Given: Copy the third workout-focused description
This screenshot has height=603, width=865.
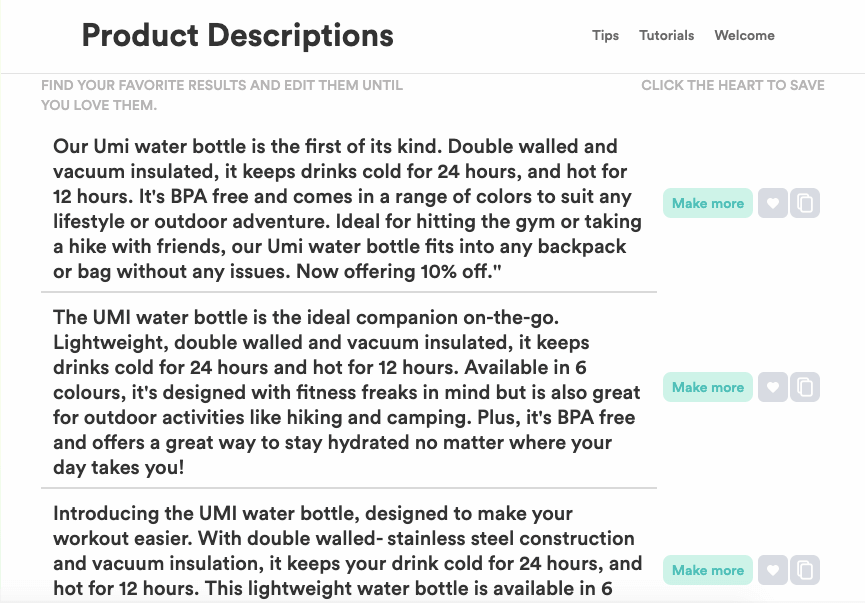Looking at the screenshot, I should pyautogui.click(x=805, y=569).
